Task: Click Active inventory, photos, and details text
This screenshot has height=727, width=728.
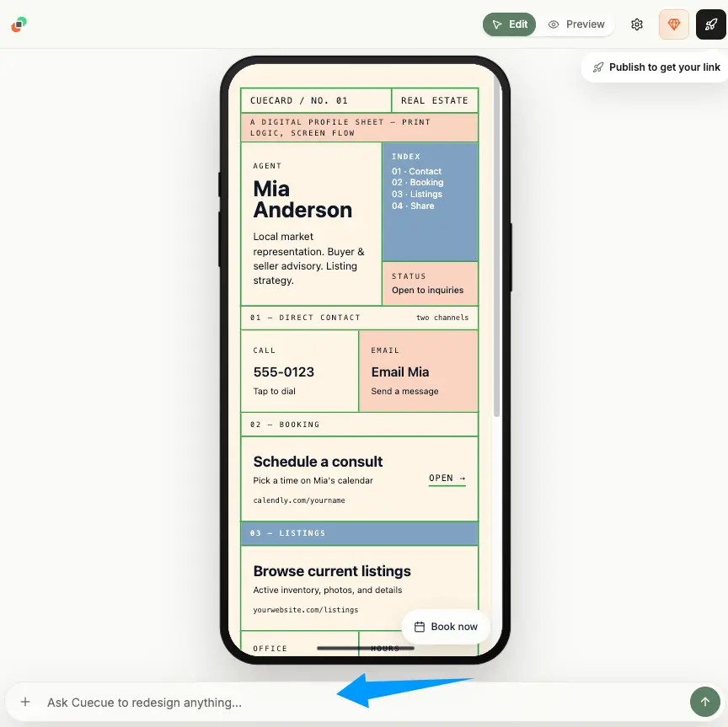Action: [327, 590]
